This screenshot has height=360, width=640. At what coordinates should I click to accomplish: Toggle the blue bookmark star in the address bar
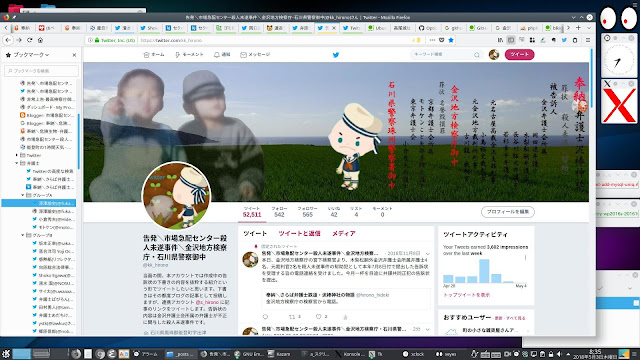451,40
